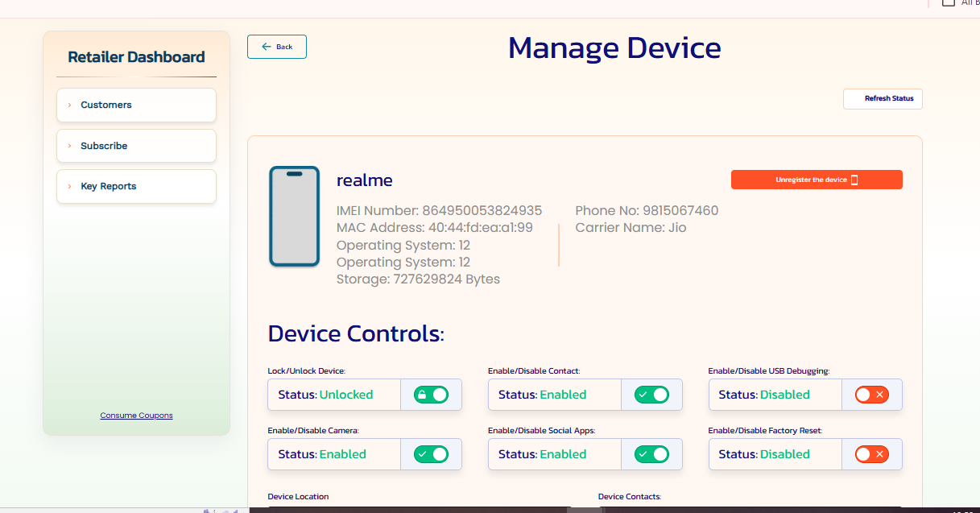Viewport: 980px width, 513px height.
Task: Click the Refresh Status button
Action: 883,98
